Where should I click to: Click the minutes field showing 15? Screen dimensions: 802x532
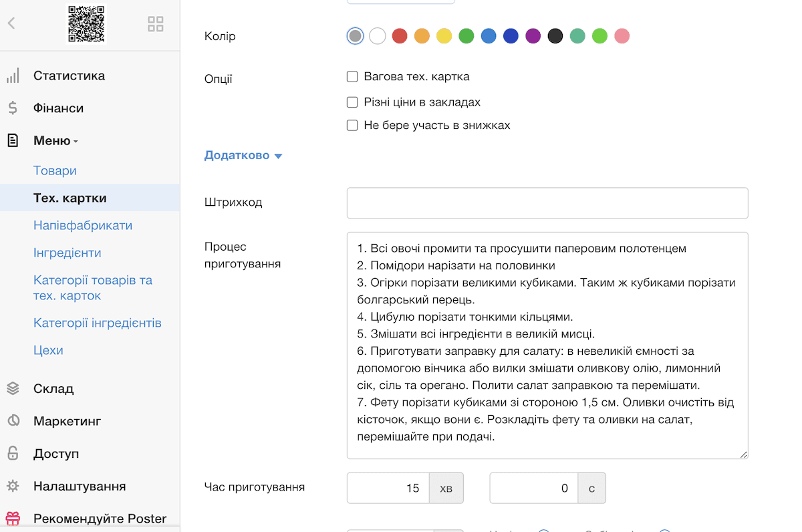388,488
